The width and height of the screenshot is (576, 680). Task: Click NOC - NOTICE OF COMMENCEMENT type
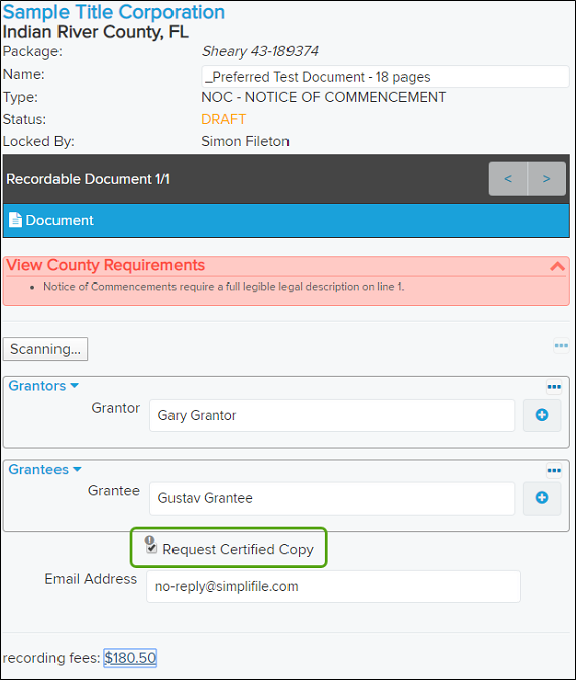point(324,97)
